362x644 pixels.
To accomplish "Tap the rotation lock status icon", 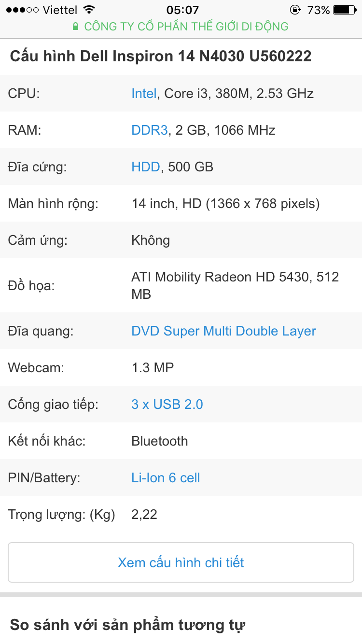I will click(295, 10).
